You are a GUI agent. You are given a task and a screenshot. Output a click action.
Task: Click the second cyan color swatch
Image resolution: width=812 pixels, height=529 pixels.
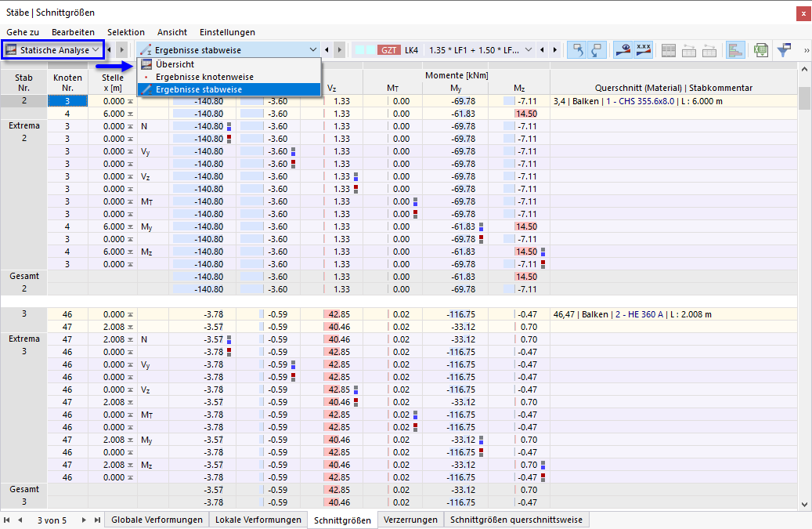pos(371,50)
